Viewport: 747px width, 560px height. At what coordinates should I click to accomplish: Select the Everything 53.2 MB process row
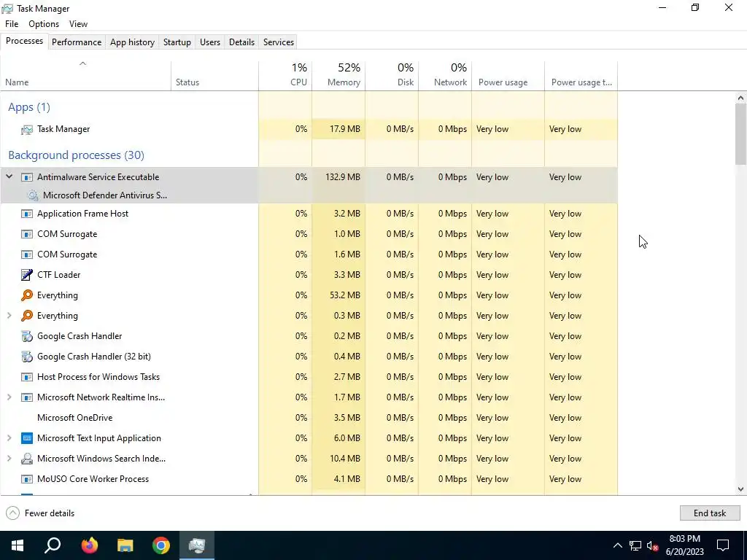point(309,295)
